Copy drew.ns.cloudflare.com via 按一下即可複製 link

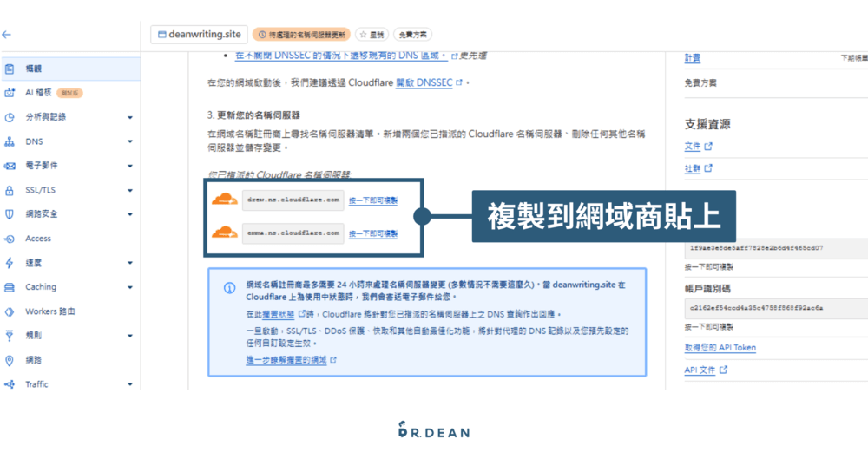(x=373, y=200)
